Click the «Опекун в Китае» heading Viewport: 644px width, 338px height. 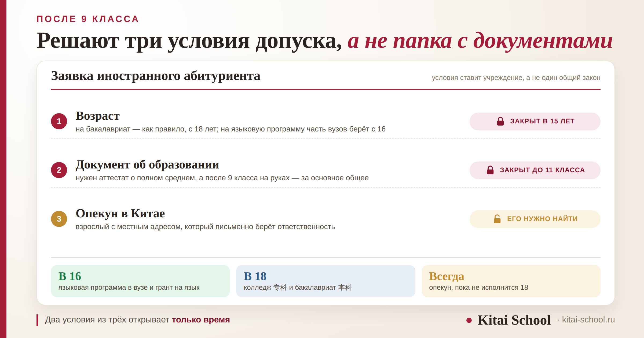coord(120,214)
